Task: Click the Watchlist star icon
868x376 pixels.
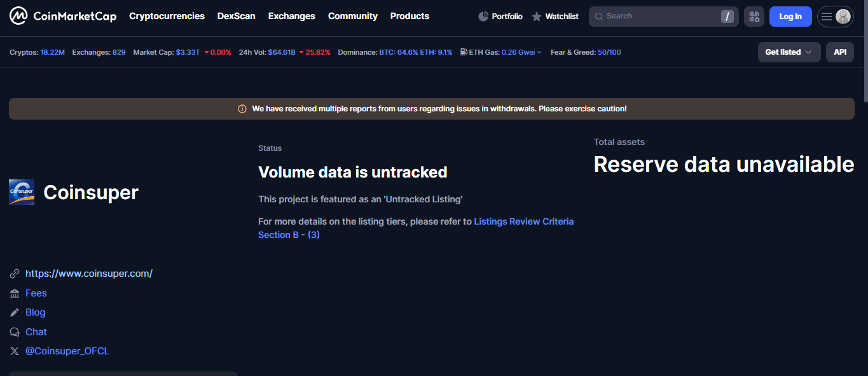Action: pos(537,17)
